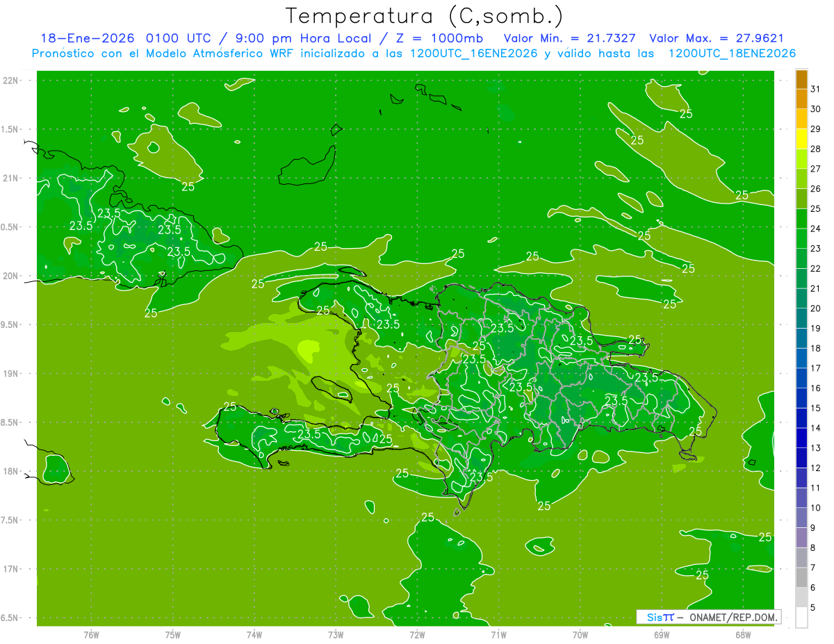Click the gray swatch between colorbar 6 and 7
Screen dimensions: 834x644
(801, 578)
